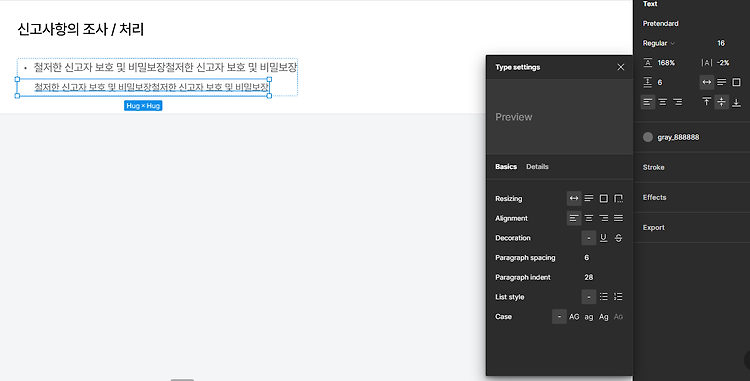750x381 pixels.
Task: Set Resizing to auto height in Type settings
Action: (589, 198)
